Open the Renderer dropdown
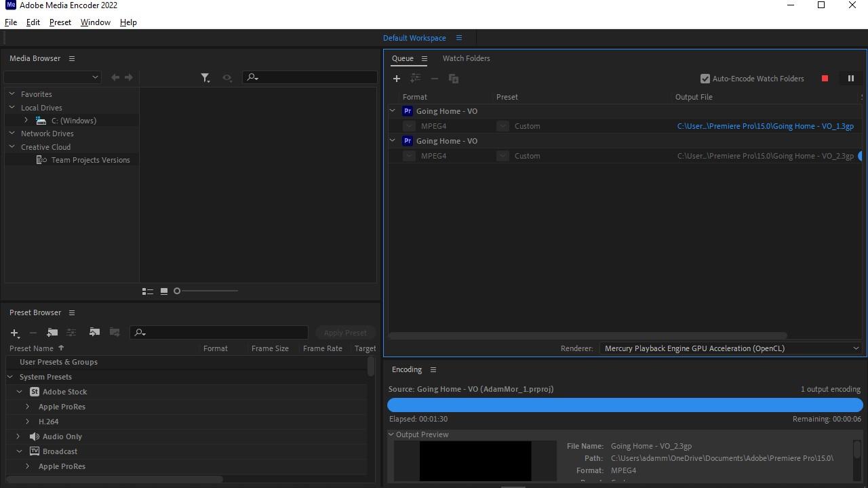Image resolution: width=868 pixels, height=488 pixels. coord(732,348)
